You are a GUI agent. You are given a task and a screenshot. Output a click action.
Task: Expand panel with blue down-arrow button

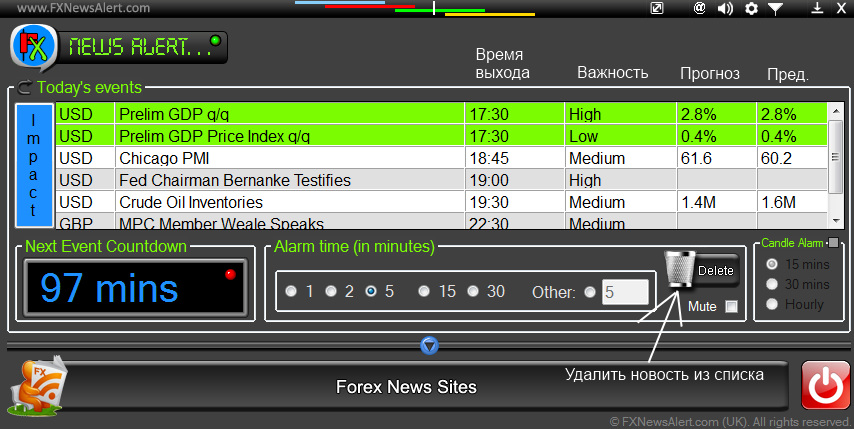(429, 345)
